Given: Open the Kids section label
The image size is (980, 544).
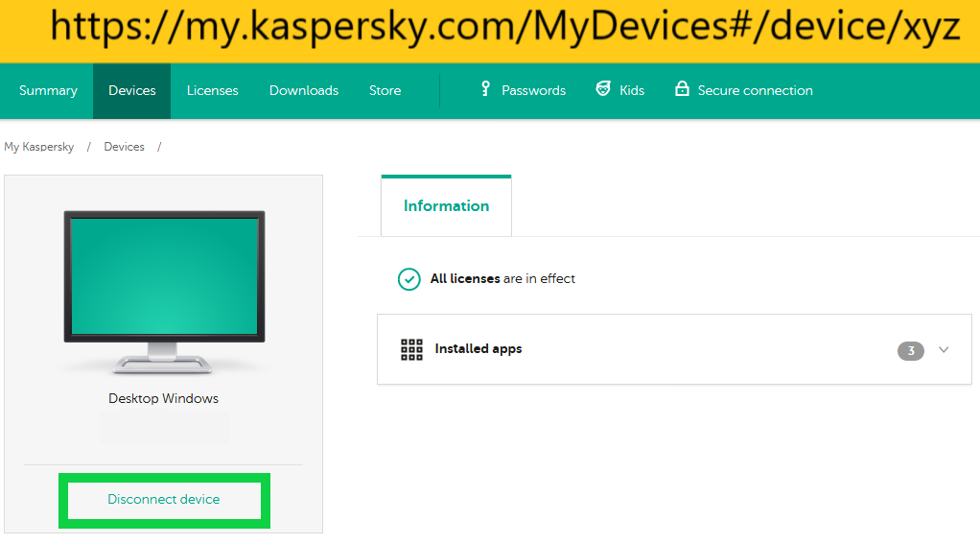Looking at the screenshot, I should 632,90.
